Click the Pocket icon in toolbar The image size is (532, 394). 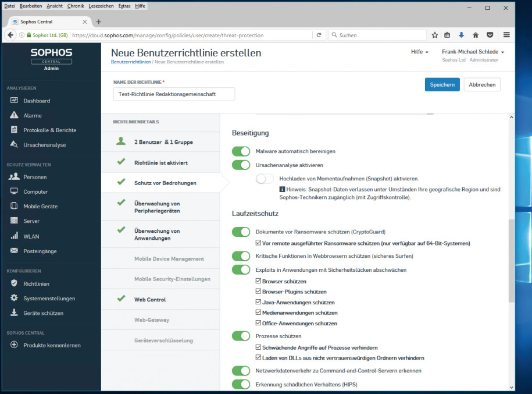pos(490,35)
